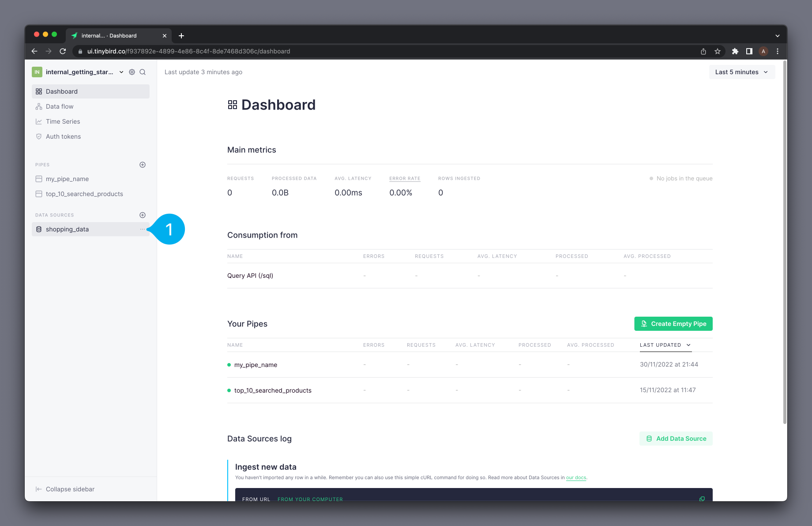Viewport: 812px width, 526px height.
Task: Click the share page icon in address bar
Action: pos(703,51)
